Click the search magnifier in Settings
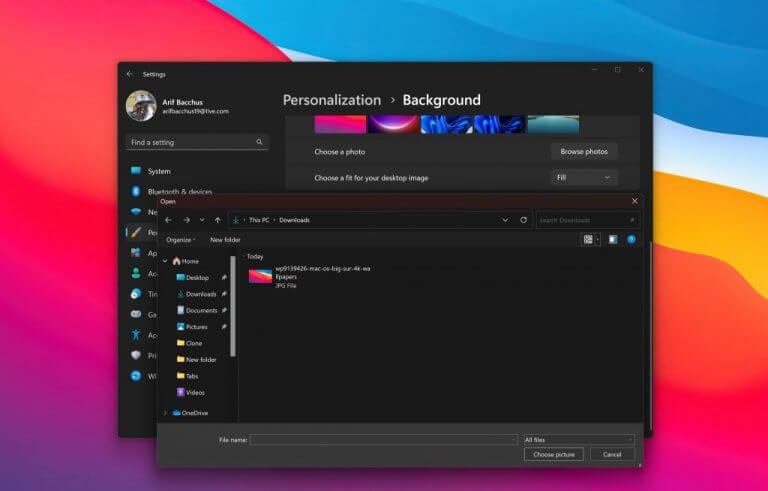 [259, 142]
